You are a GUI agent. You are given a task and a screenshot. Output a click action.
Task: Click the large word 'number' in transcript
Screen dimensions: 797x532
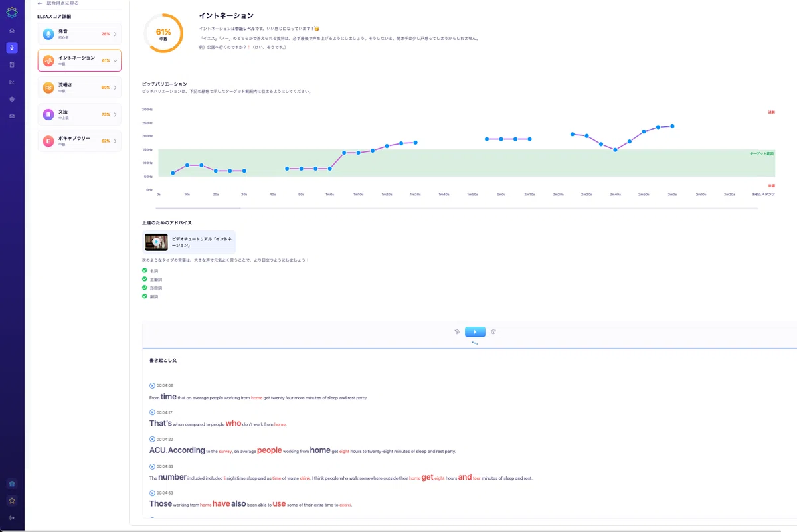click(x=172, y=477)
